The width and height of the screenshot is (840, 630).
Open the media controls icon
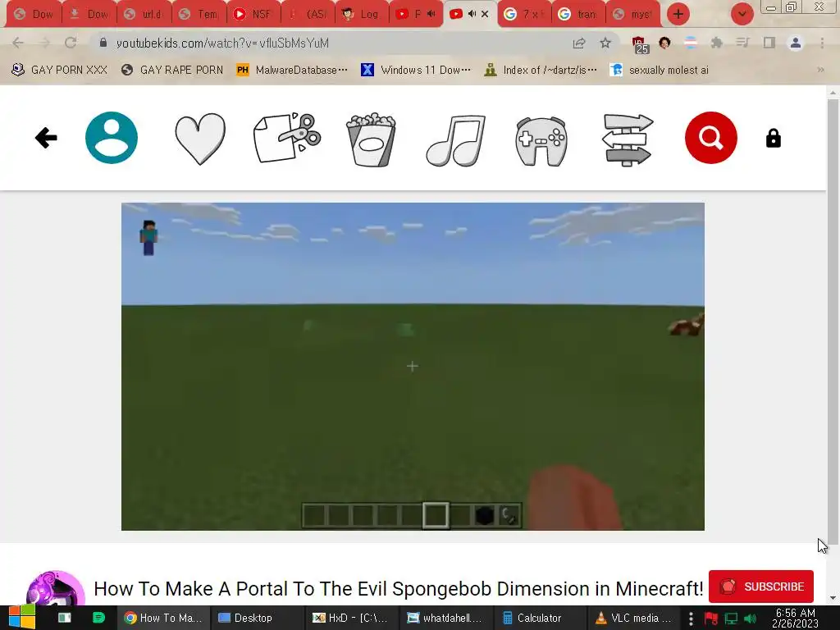pyautogui.click(x=742, y=43)
